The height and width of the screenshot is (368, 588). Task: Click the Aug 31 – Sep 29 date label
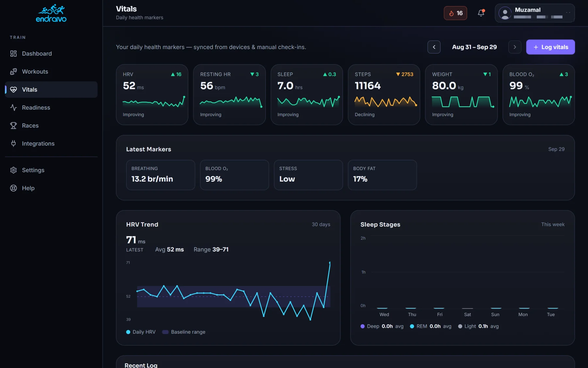click(474, 47)
